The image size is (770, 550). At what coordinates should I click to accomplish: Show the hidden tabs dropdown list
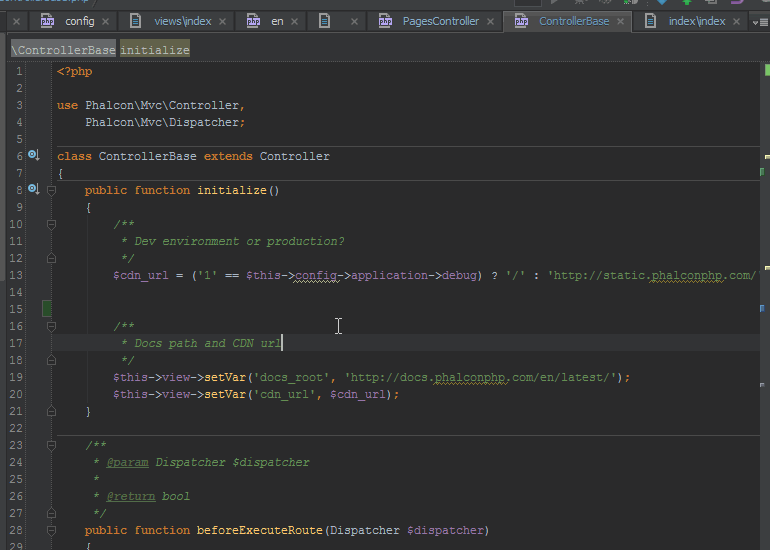760,22
